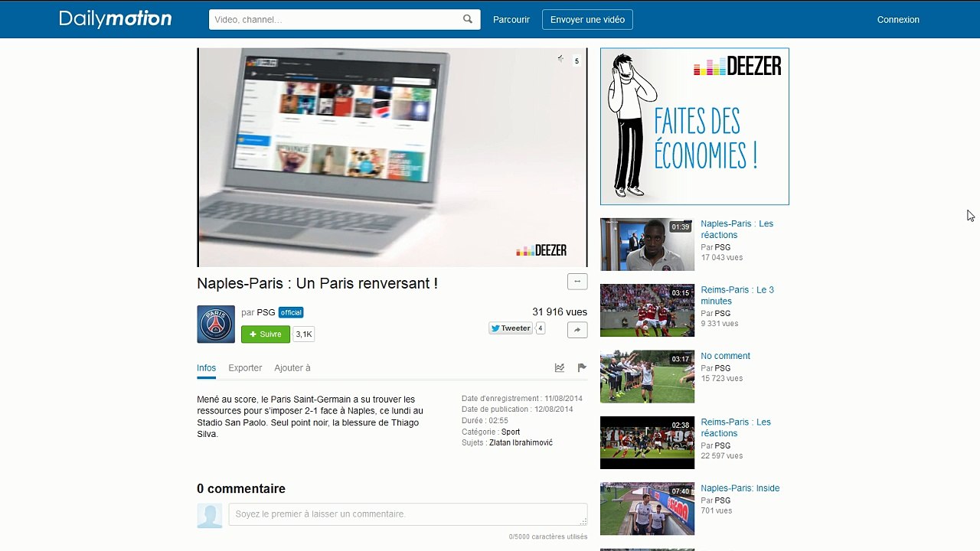
Task: Click the Zlatan Ibrahimović topic link
Action: click(521, 443)
